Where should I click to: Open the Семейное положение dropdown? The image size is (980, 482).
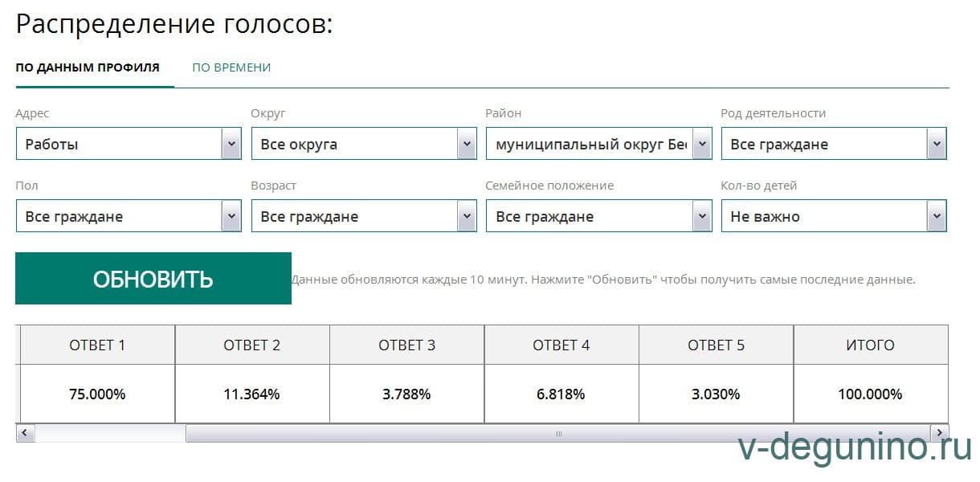coord(598,217)
